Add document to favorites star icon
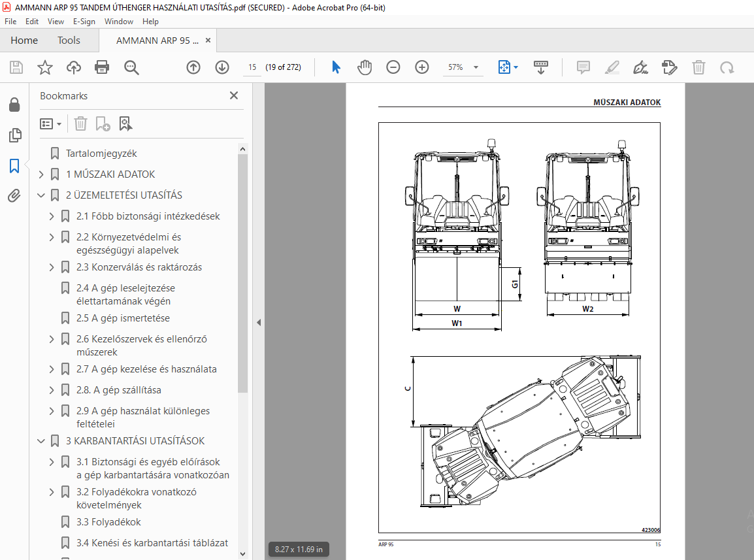Image resolution: width=754 pixels, height=560 pixels. click(44, 67)
